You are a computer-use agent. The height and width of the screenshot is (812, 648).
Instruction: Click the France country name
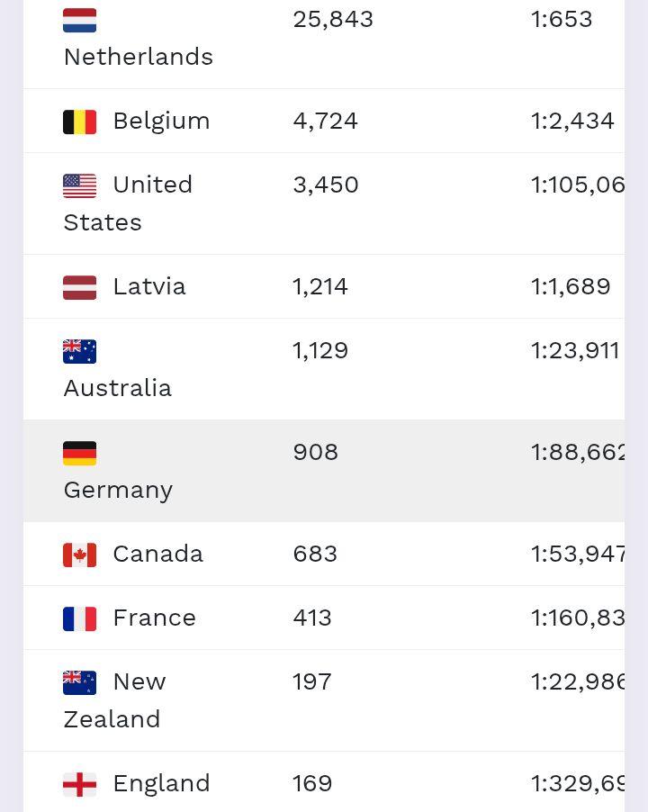pyautogui.click(x=155, y=618)
